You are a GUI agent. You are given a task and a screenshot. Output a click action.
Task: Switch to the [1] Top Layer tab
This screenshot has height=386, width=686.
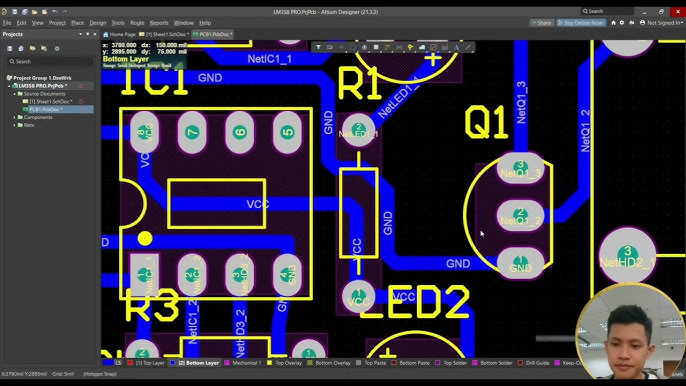pyautogui.click(x=146, y=363)
